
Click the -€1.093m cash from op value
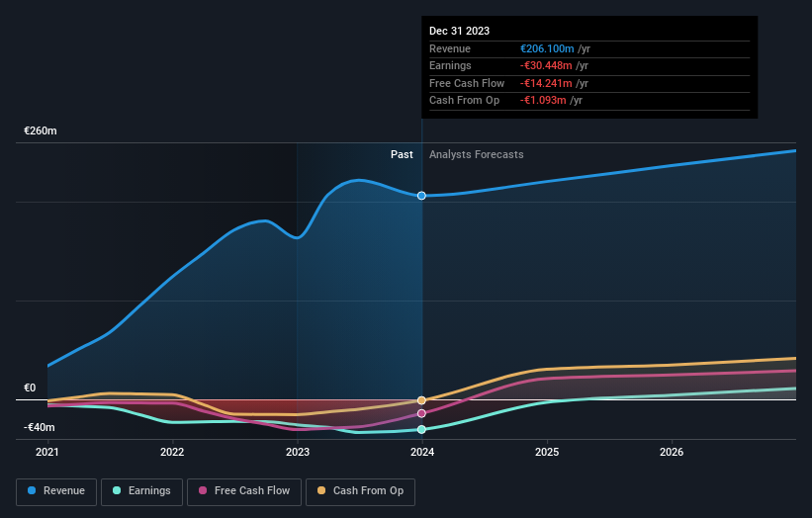coord(543,101)
